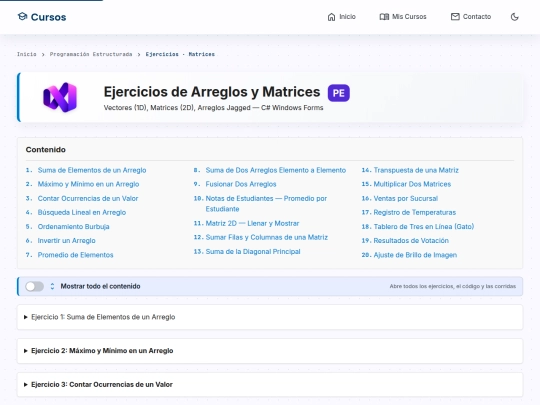Screen dimensions: 540x405
Task: Jump to Máximo y Mínimo en un Arreglo link
Action: click(89, 184)
